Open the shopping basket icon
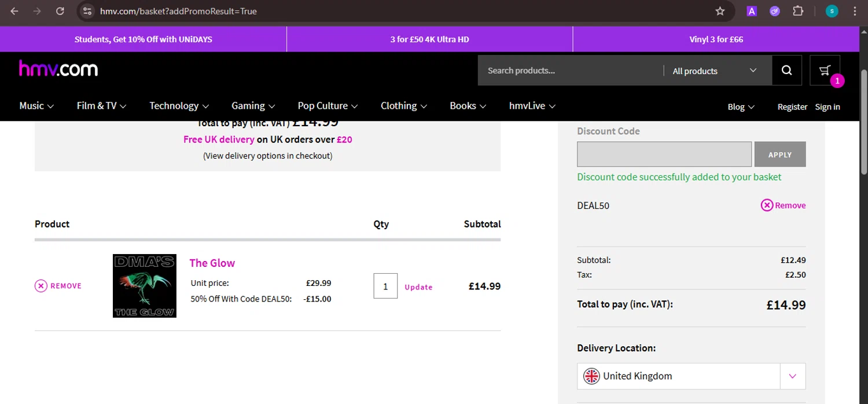Screen dimensions: 868x404 [x=825, y=71]
